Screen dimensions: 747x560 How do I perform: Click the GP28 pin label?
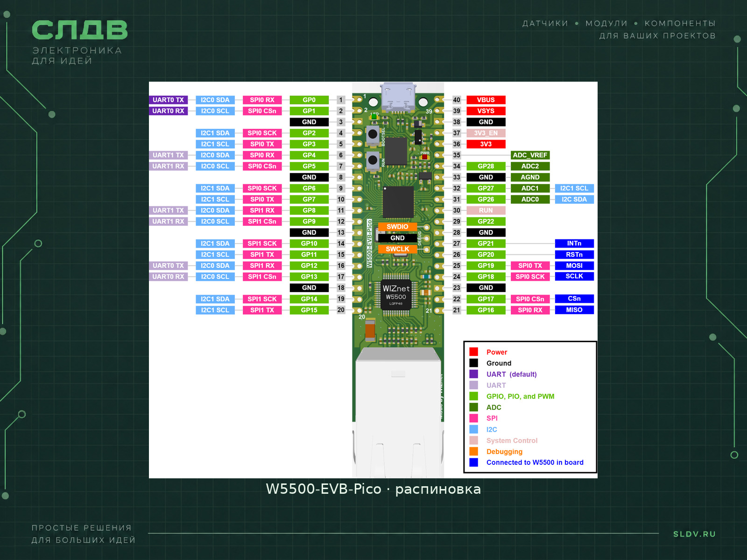(486, 166)
